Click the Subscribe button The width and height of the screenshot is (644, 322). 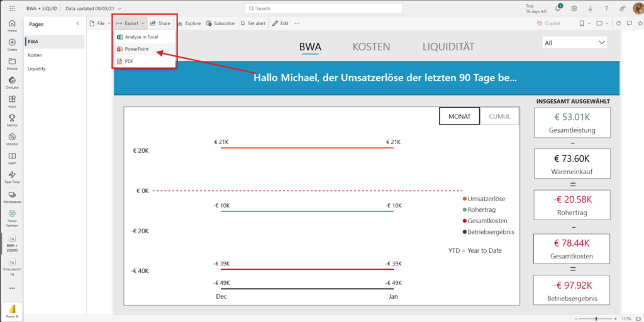[220, 23]
